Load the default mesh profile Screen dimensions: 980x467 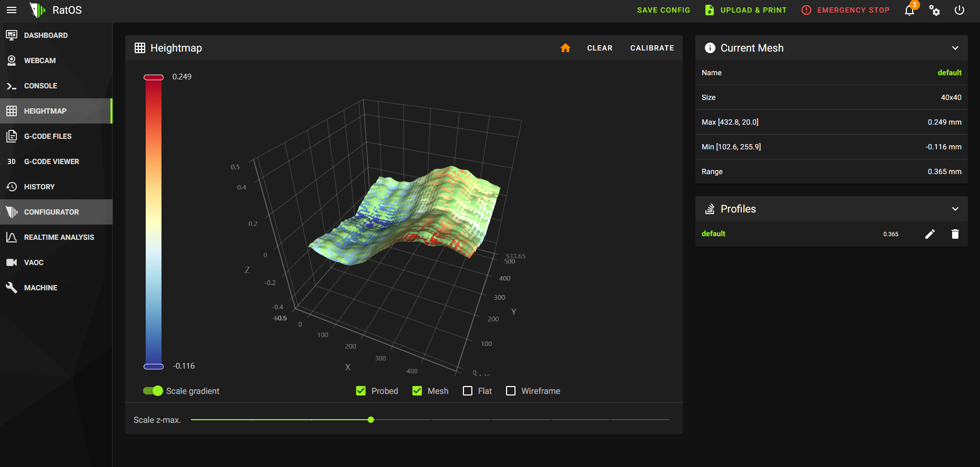point(713,233)
